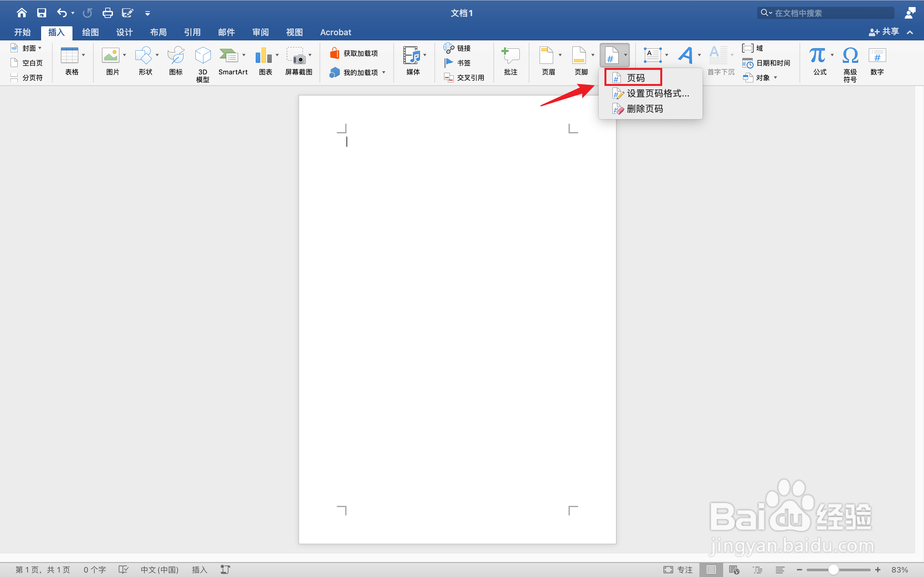Switch to Print Layout view button
The height and width of the screenshot is (577, 924).
[711, 569]
